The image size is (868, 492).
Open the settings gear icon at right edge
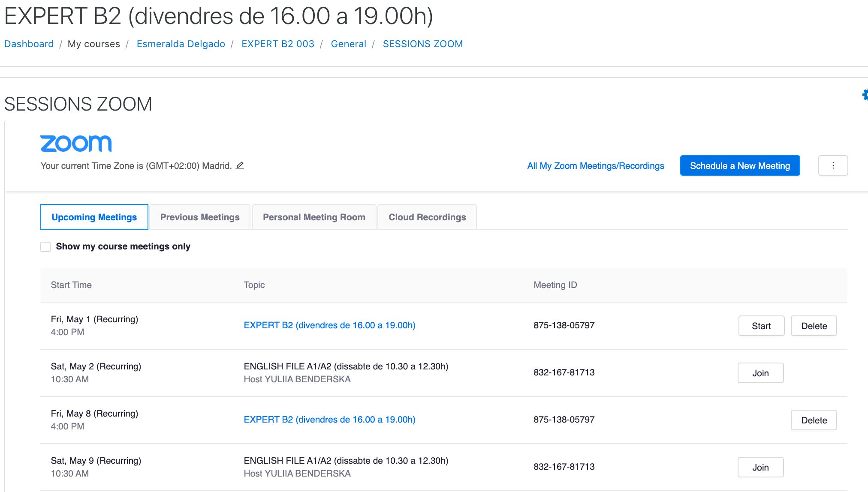pos(865,95)
